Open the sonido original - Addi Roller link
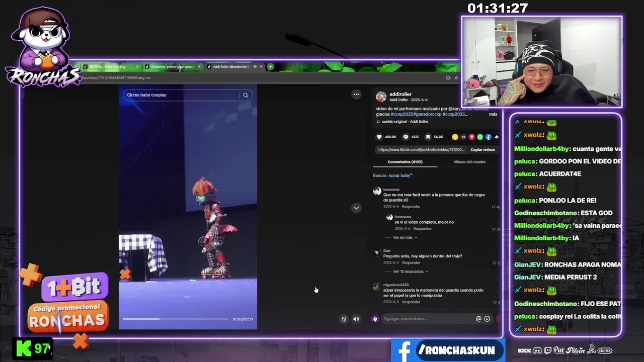 (x=405, y=122)
